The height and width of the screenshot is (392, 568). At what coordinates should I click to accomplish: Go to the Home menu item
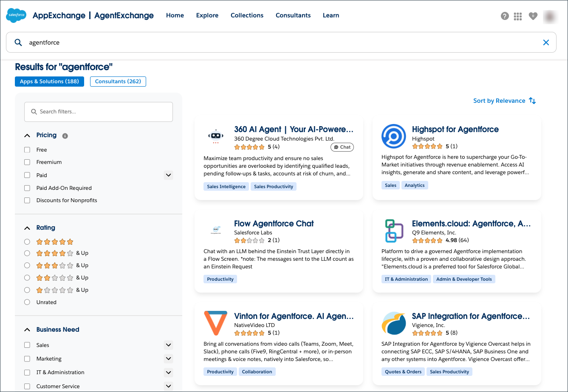click(175, 15)
